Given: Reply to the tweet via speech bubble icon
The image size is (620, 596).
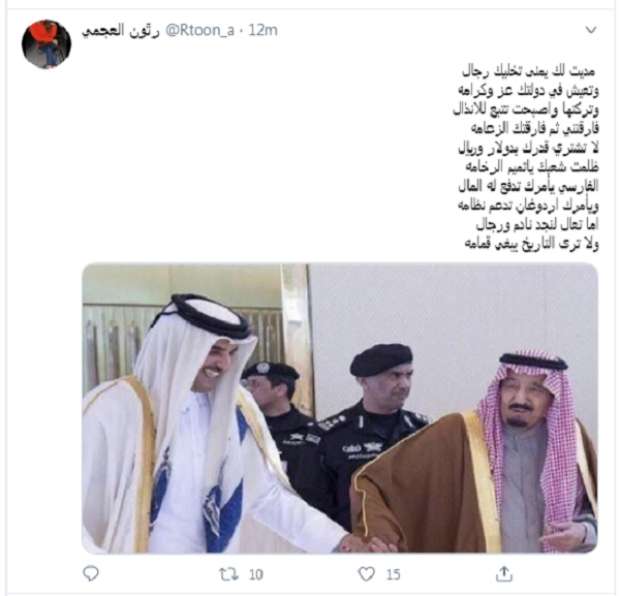Looking at the screenshot, I should click(91, 573).
